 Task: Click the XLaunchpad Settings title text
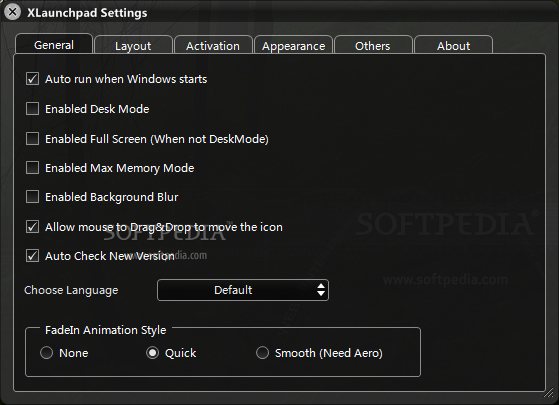click(x=87, y=13)
